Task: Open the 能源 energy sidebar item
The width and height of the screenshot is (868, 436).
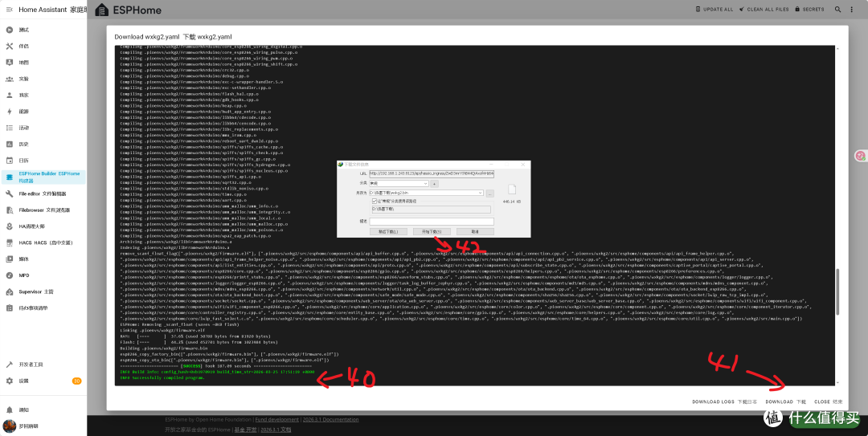Action: [x=43, y=112]
